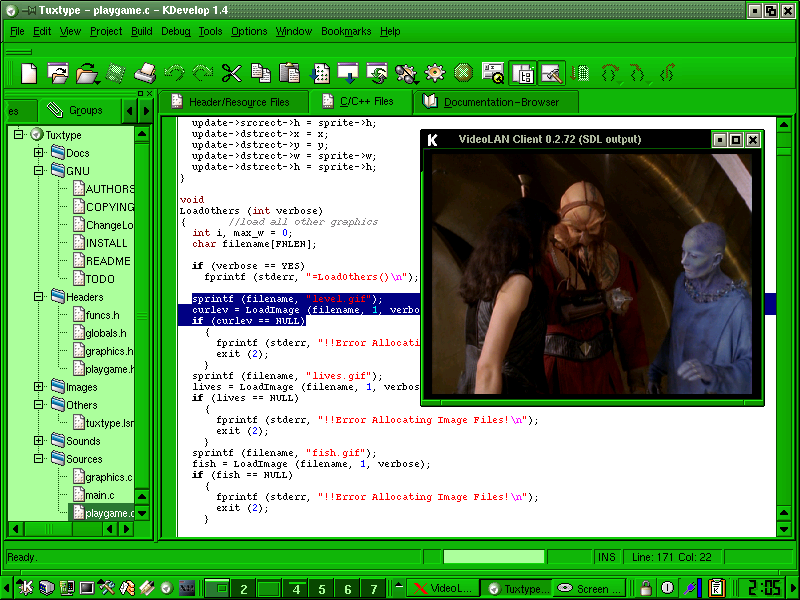Collapse the Sources folder node
The image size is (800, 600).
point(38,459)
